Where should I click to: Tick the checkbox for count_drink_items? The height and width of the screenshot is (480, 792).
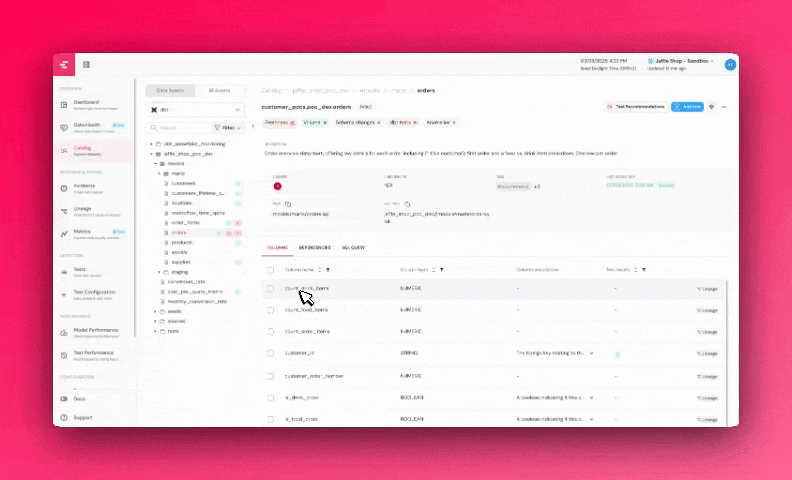coord(271,289)
